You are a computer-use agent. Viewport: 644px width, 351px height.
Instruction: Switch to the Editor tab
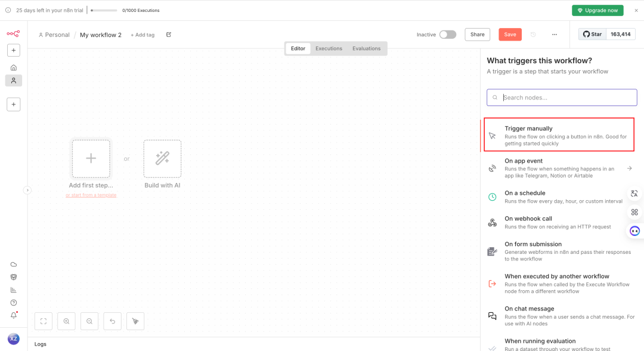[298, 48]
